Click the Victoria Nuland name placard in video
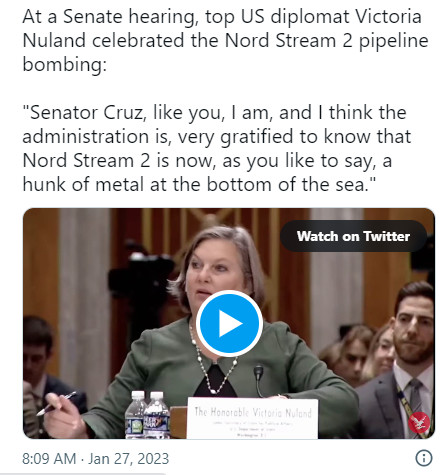This screenshot has height=475, width=444. point(252,418)
